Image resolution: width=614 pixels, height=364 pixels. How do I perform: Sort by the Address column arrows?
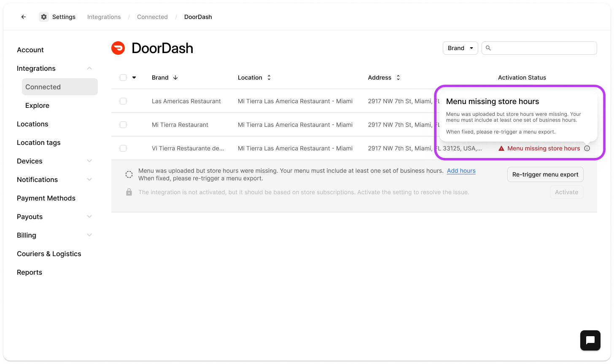click(398, 78)
